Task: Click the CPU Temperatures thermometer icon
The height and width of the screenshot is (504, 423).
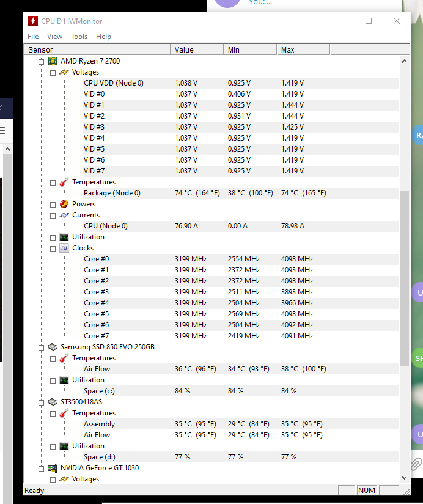Action: (64, 182)
